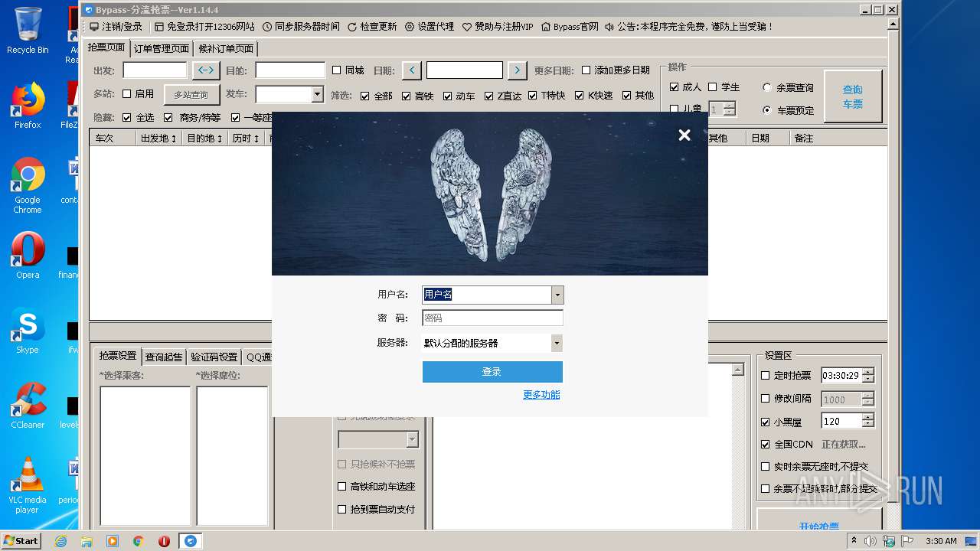This screenshot has height=551, width=980.
Task: Enable 抢到票自动支付 checkbox
Action: (342, 509)
